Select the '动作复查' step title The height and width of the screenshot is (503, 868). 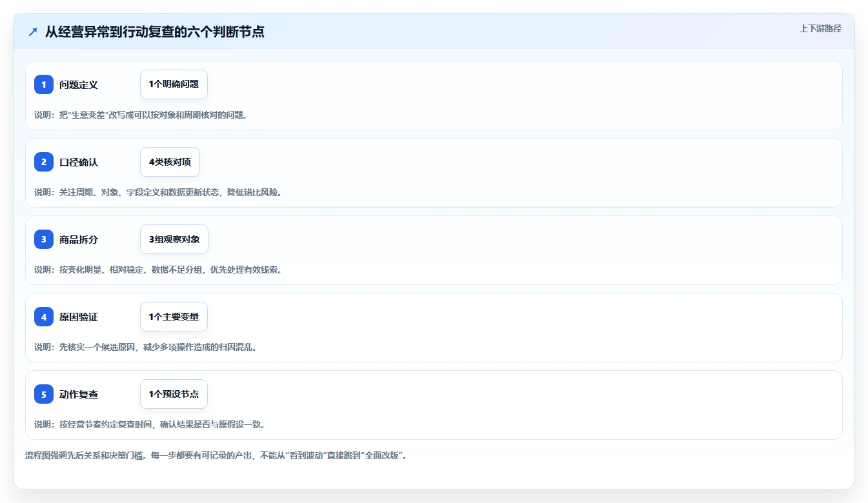pyautogui.click(x=79, y=394)
